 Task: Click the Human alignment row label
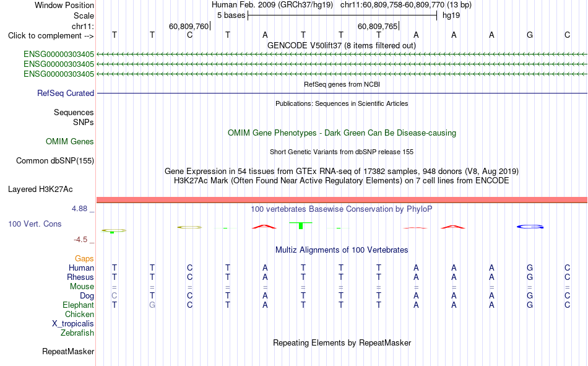pyautogui.click(x=81, y=268)
